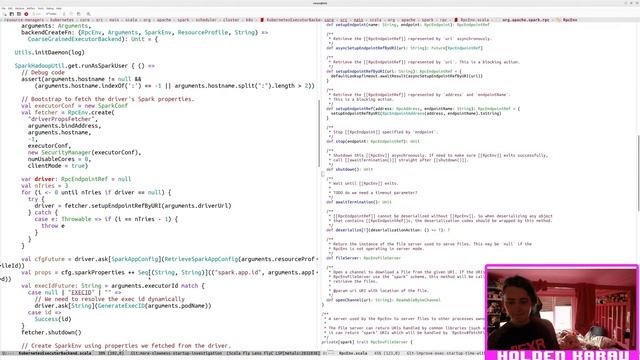Click the left pane vertical scrollbar
Image resolution: width=640 pixels, height=360 pixels.
tap(319, 133)
